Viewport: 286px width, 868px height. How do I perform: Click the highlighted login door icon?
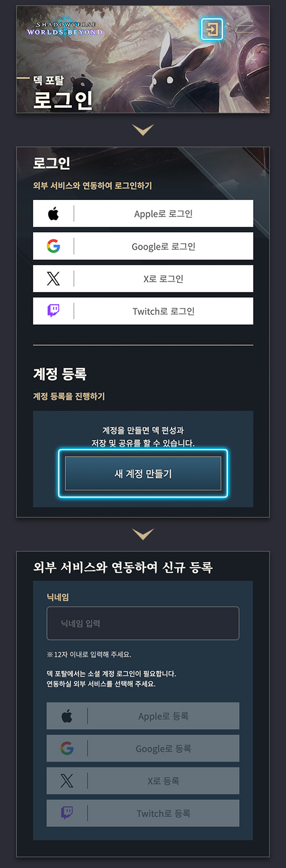[212, 29]
